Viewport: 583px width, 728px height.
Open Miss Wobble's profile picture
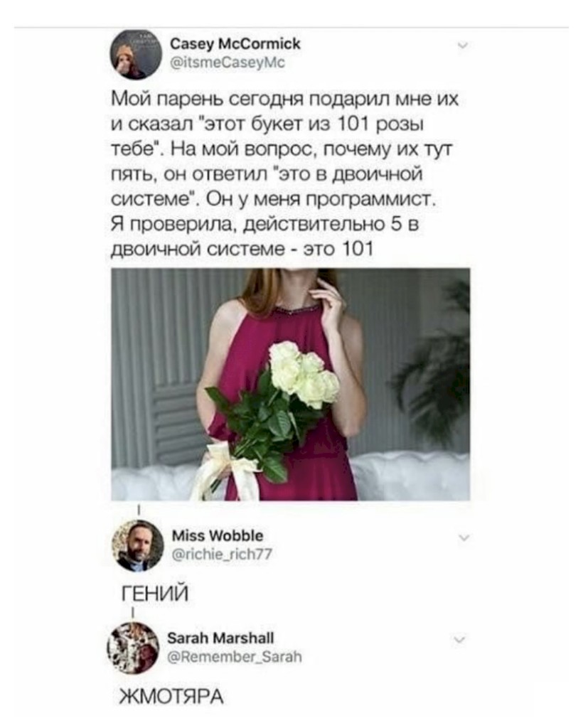pos(137,545)
